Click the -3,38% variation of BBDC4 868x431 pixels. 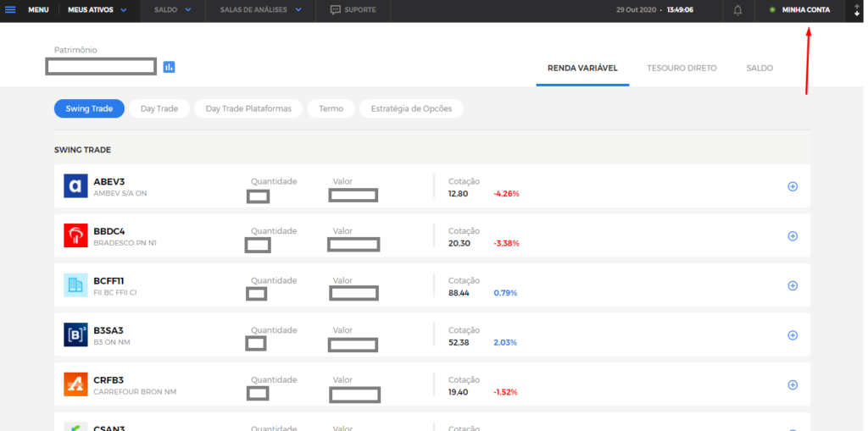[507, 243]
